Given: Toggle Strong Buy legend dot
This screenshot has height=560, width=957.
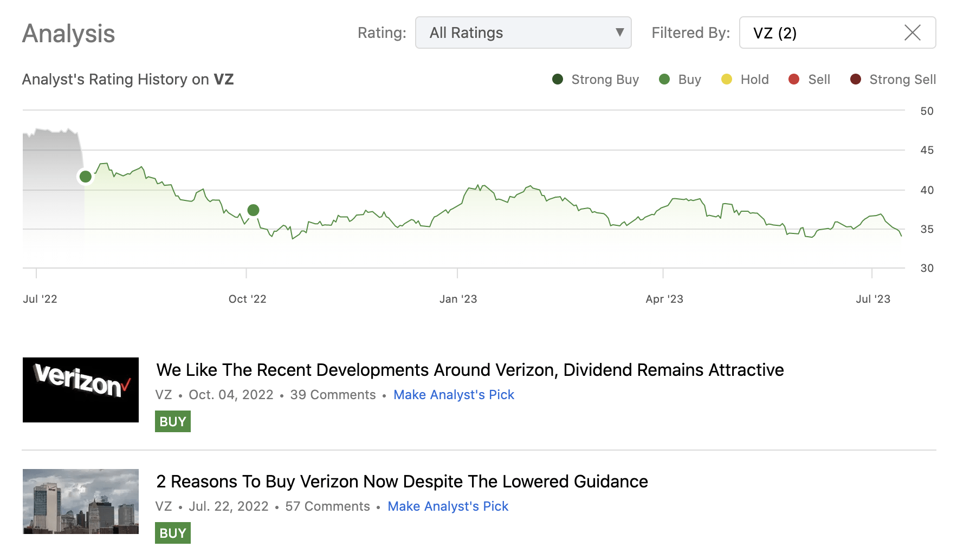Looking at the screenshot, I should point(558,79).
